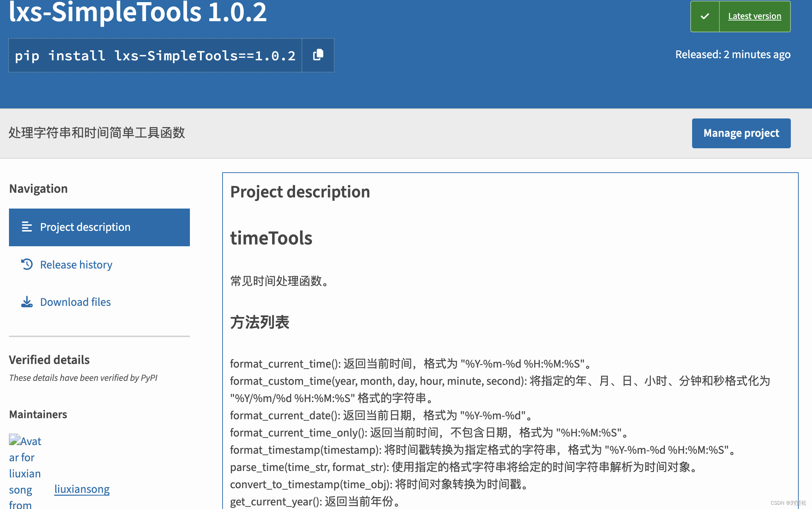812x509 pixels.
Task: Click the 常见时间处理函数 paragraph
Action: [280, 281]
